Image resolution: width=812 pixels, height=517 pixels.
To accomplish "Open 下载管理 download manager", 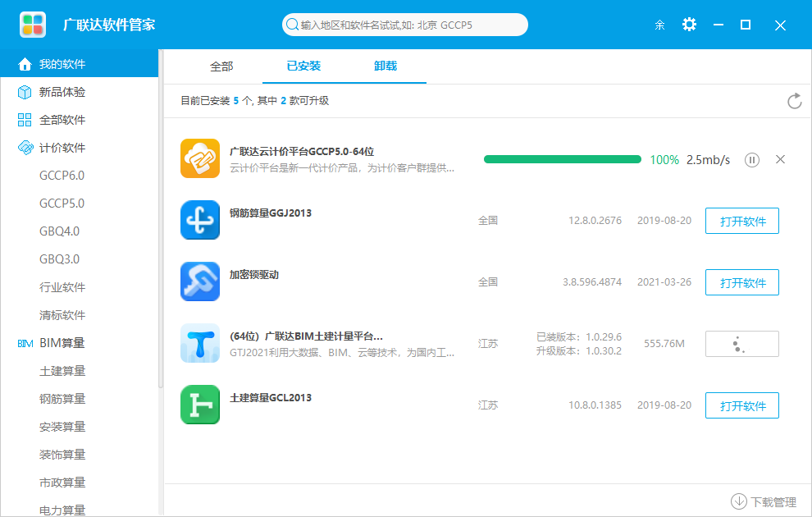I will click(x=764, y=501).
